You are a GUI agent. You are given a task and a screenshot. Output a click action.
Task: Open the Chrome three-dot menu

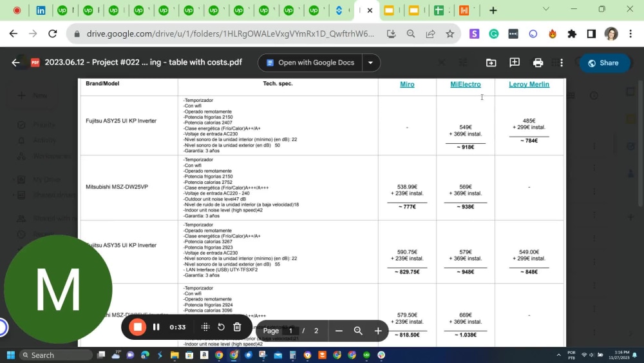630,34
